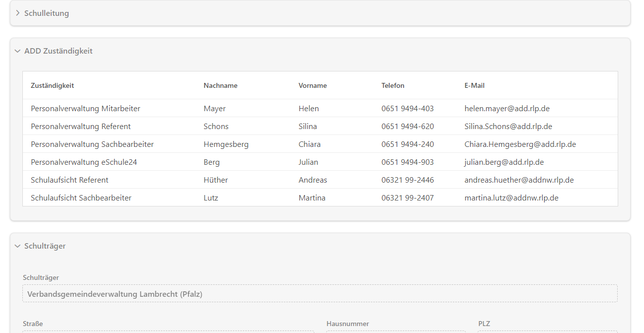
Task: Click the Hemgesberg surname cell
Action: [x=226, y=144]
